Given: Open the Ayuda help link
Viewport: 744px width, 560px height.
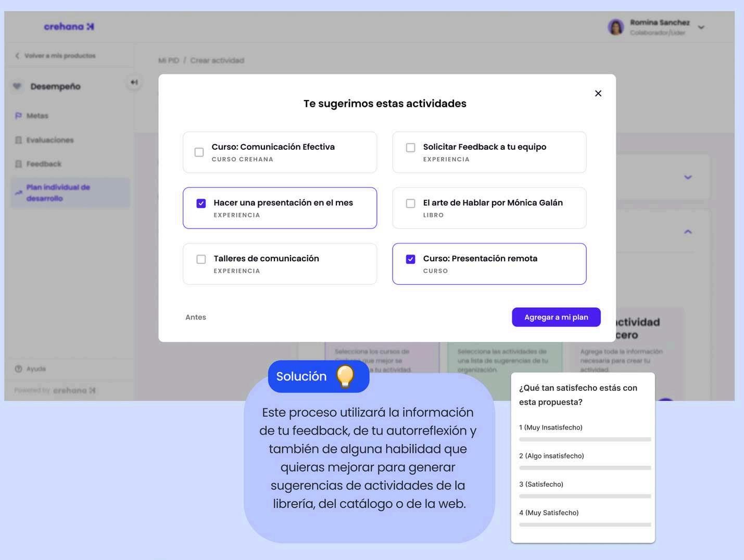Looking at the screenshot, I should pyautogui.click(x=36, y=369).
